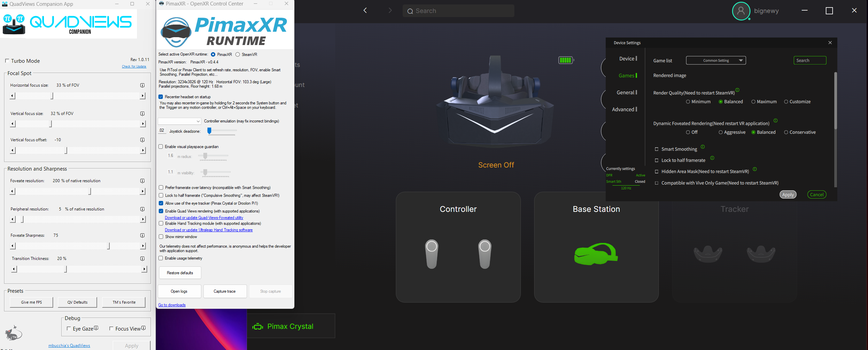Select SteamVR as active OpenXR runtime
Viewport: 868px width, 350px height.
[x=238, y=55]
